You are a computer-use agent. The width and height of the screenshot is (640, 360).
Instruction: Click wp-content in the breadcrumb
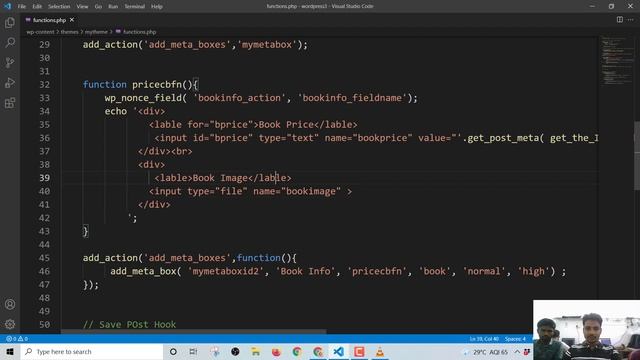(x=40, y=32)
